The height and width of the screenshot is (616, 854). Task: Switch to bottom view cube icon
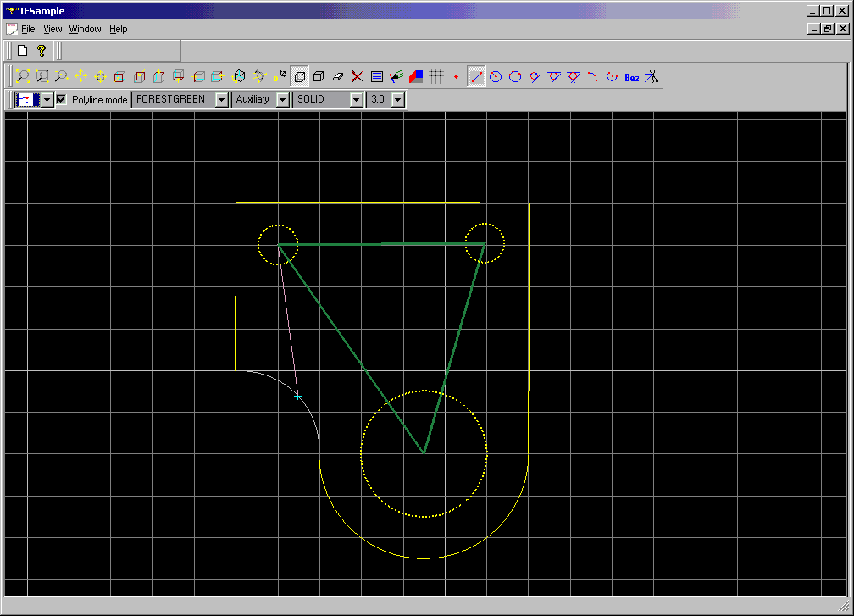(x=178, y=77)
